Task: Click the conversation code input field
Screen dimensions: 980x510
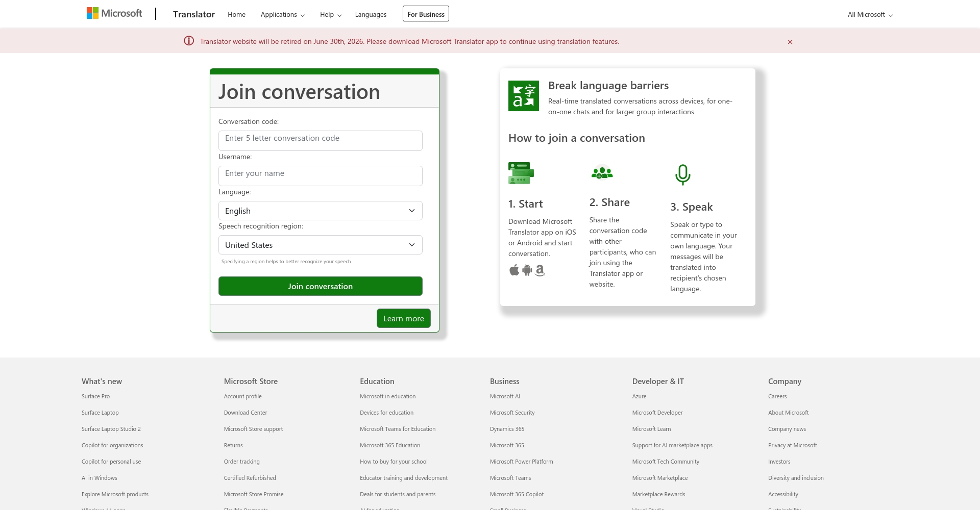Action: [x=320, y=141]
